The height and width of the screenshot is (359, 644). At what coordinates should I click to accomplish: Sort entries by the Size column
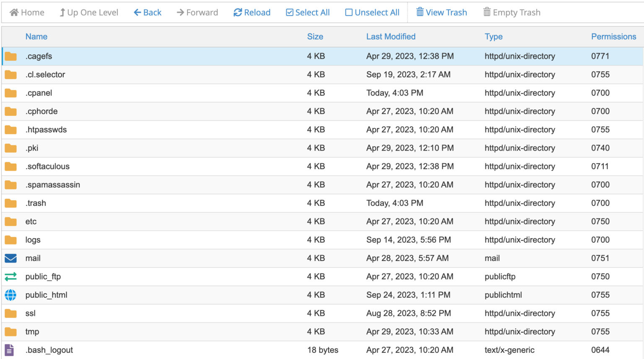(315, 36)
